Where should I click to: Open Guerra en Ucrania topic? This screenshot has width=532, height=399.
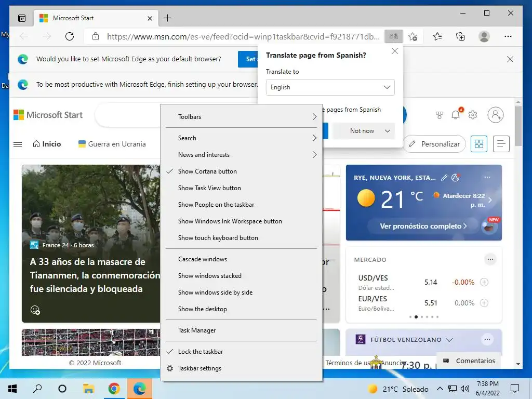(x=112, y=144)
